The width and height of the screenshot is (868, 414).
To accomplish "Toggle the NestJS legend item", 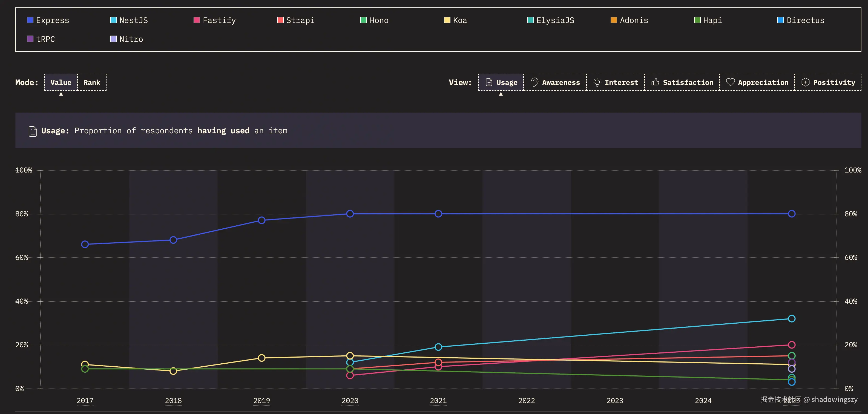I will (x=129, y=20).
